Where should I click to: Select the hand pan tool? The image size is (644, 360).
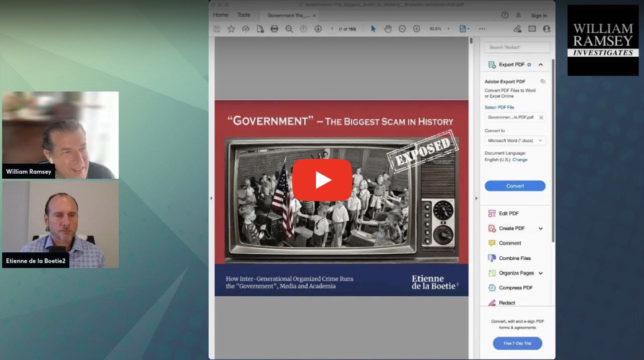point(387,29)
